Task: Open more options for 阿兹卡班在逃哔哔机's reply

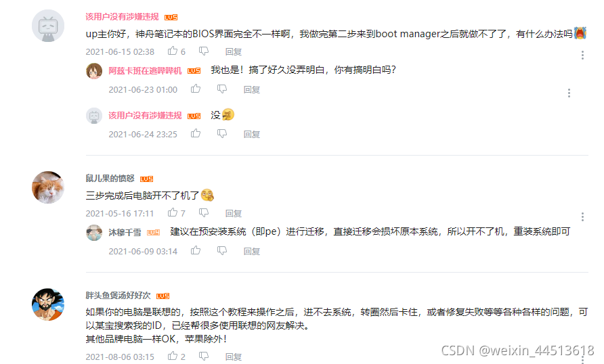Action: (x=569, y=93)
